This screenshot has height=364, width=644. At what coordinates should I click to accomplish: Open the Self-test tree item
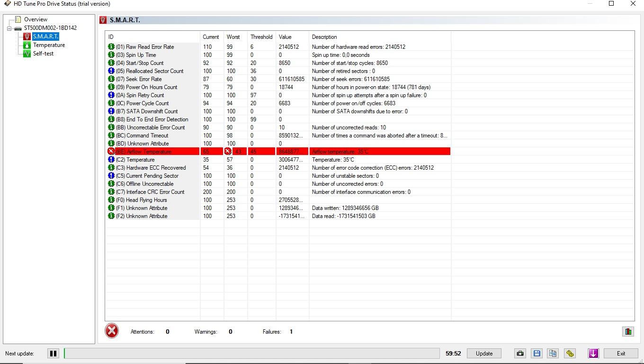(43, 54)
